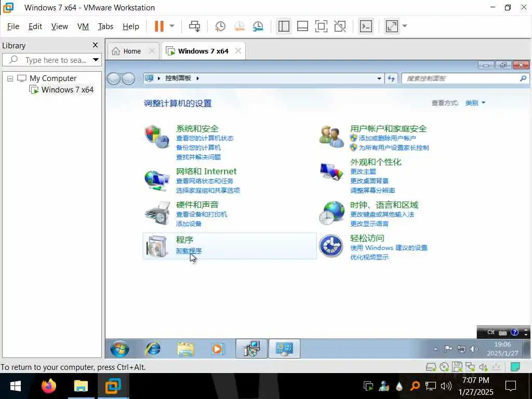Click 卸载程序 link

tap(189, 251)
